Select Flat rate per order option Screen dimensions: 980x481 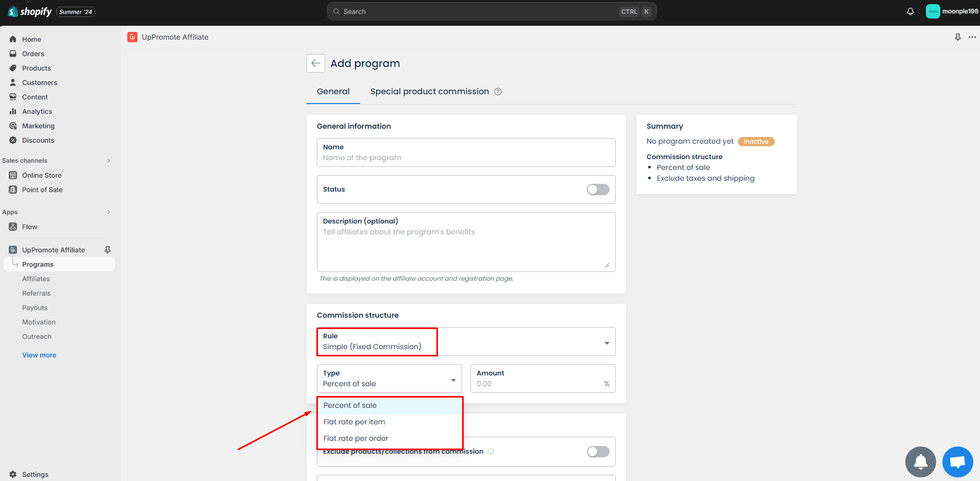coord(390,438)
